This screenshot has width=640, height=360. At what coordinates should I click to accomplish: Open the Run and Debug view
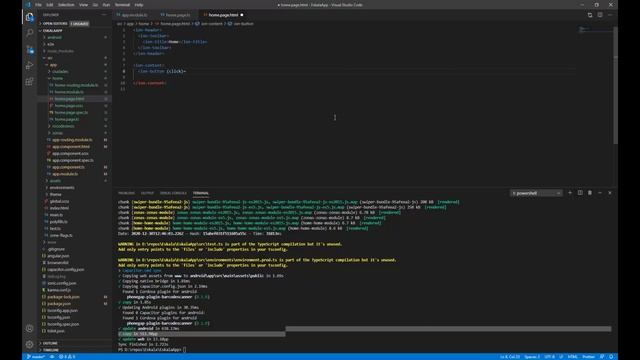click(x=29, y=65)
